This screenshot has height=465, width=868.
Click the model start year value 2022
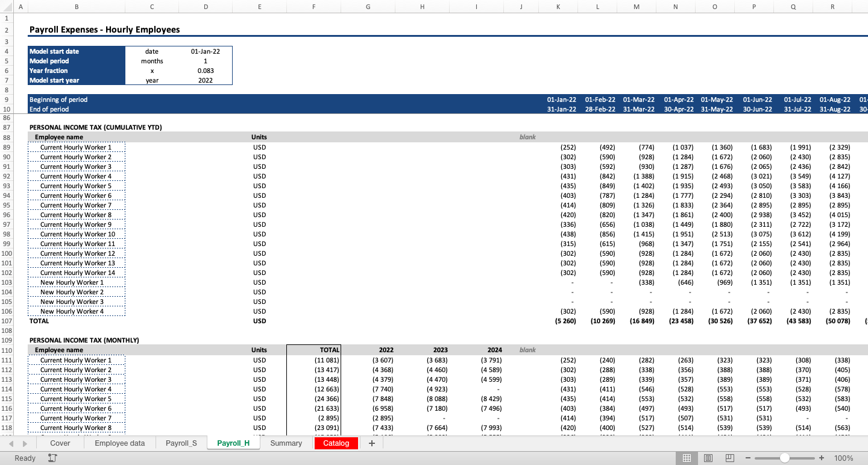tap(206, 80)
